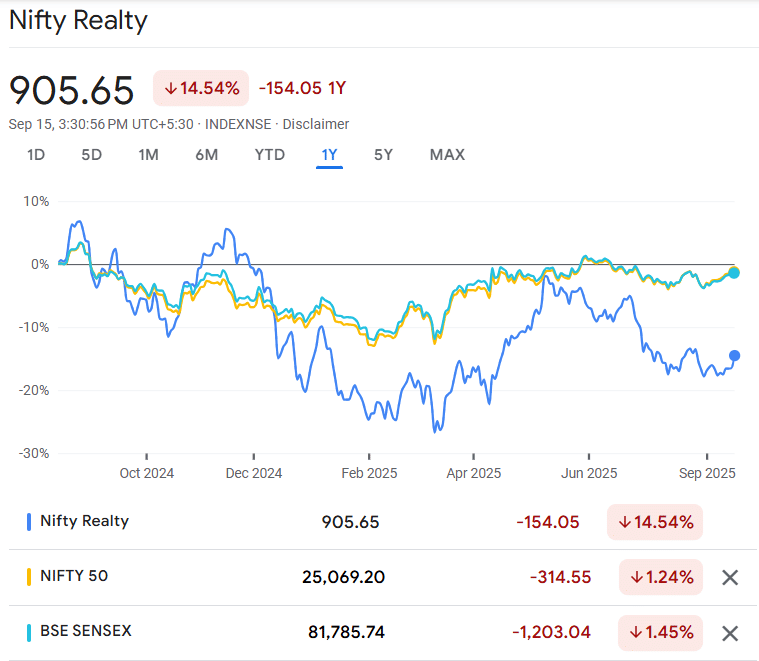Screen dimensions: 759x661
Task: Click the -154.05 1Y header change text
Action: click(303, 88)
